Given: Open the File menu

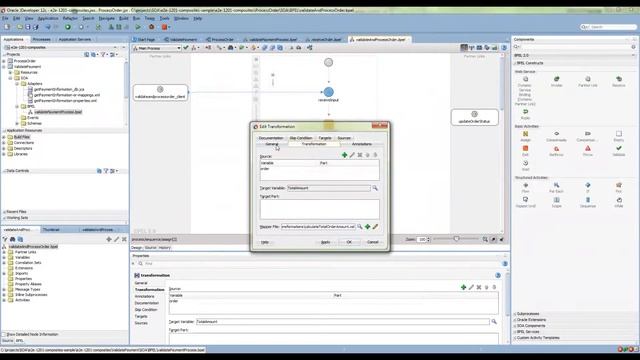Looking at the screenshot, I should [x=5, y=18].
